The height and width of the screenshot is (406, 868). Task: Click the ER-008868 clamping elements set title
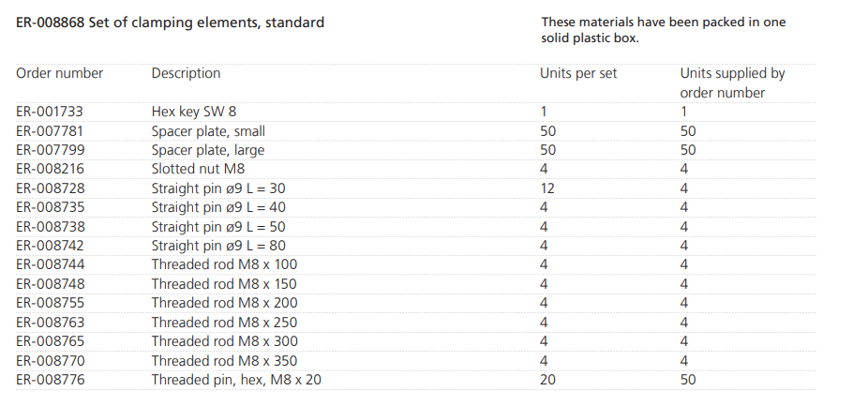click(171, 22)
